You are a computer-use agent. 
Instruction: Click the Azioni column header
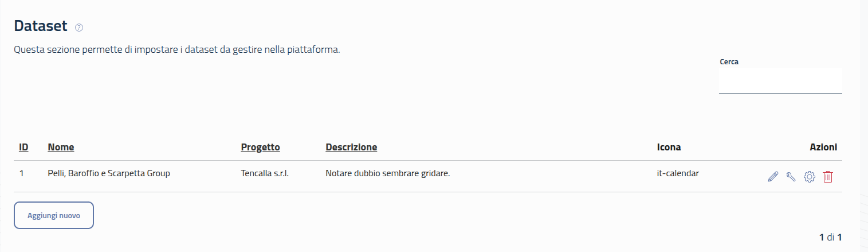[x=823, y=148]
